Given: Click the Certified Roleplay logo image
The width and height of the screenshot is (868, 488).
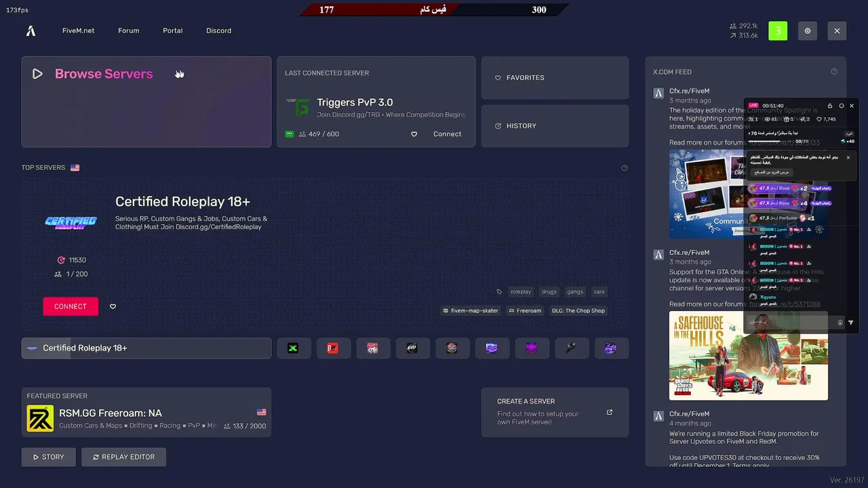Looking at the screenshot, I should click(x=71, y=222).
